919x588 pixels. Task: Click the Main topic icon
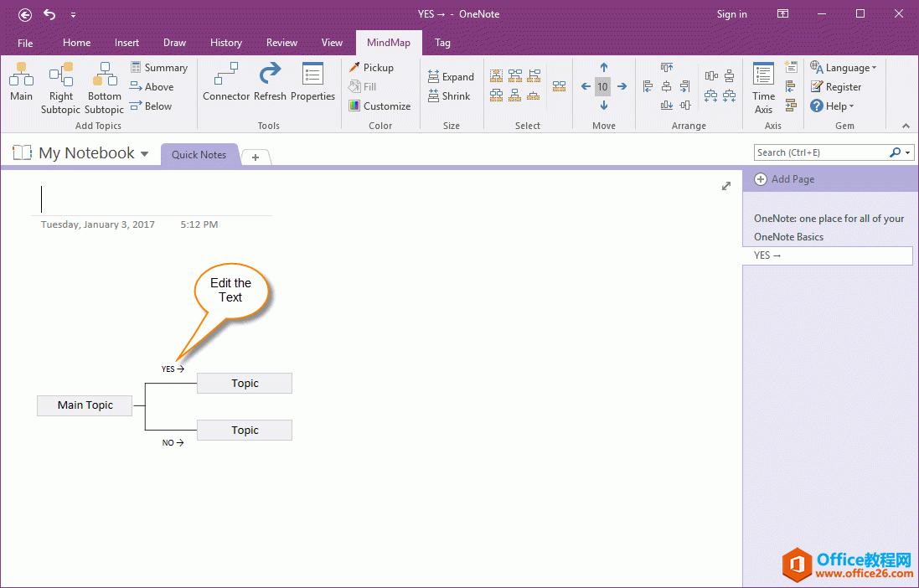click(21, 77)
